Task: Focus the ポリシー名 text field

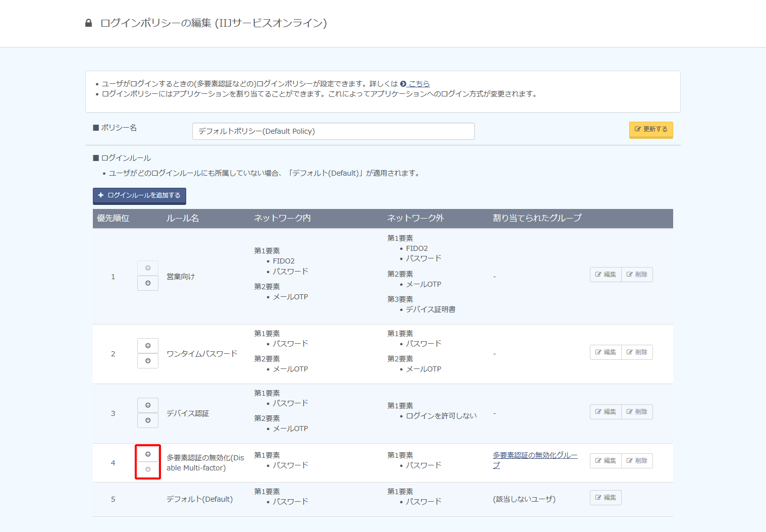Action: point(333,131)
